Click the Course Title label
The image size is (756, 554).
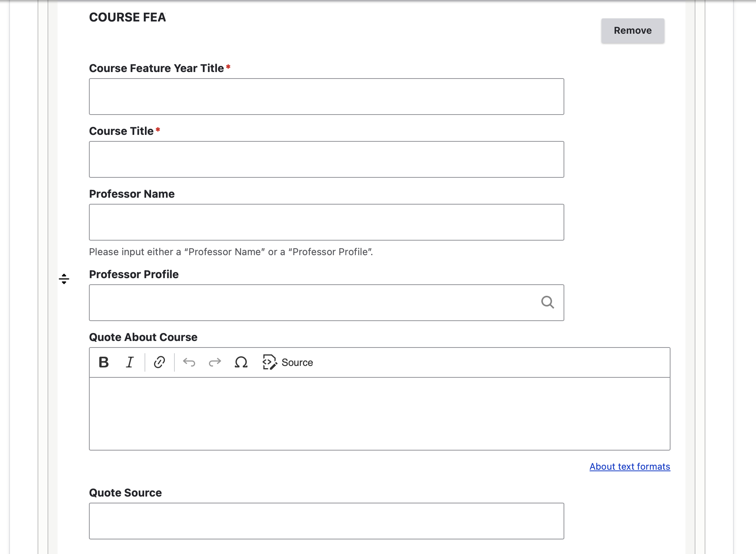click(121, 131)
